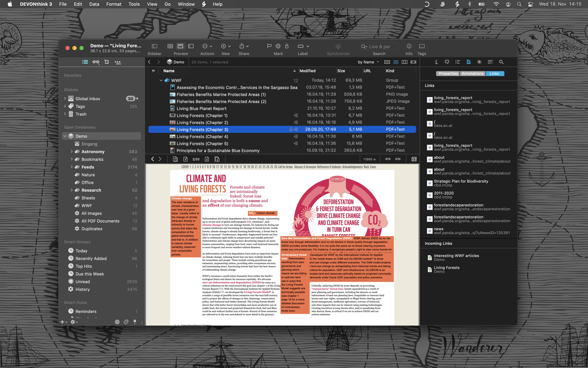Screen dimensions: 588x368
Task: Expand Global Inbox in sidebar
Action: click(x=65, y=98)
